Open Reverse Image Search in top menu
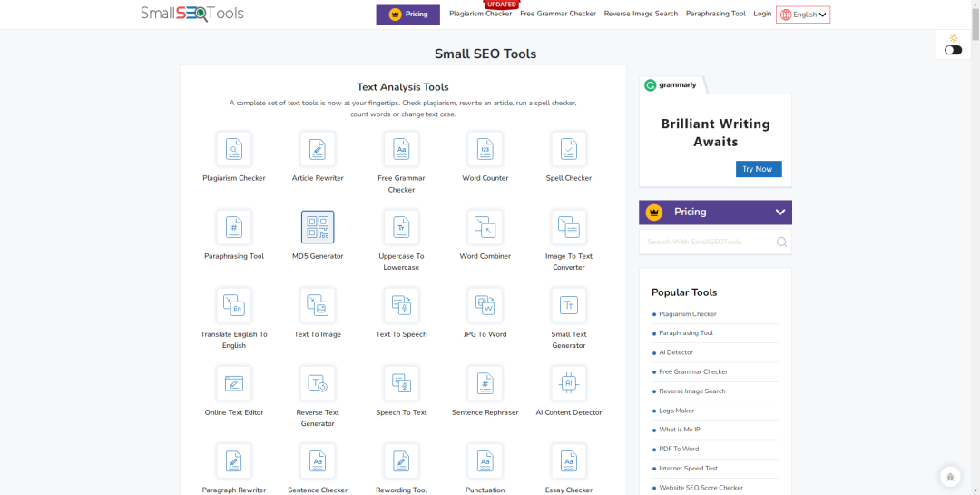Viewport: 980px width, 495px height. 641,14
